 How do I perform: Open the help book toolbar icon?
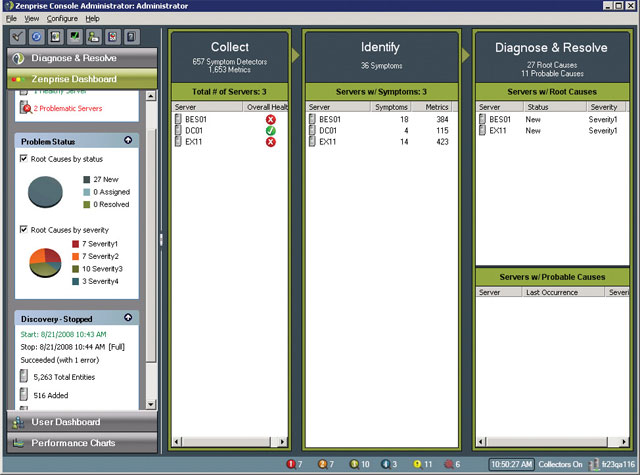(x=131, y=37)
